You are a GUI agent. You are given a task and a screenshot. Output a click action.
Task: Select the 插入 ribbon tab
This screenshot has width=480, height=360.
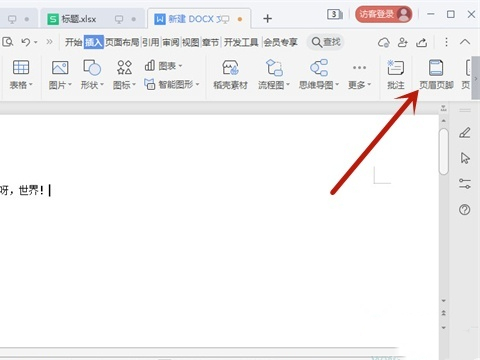click(x=94, y=42)
